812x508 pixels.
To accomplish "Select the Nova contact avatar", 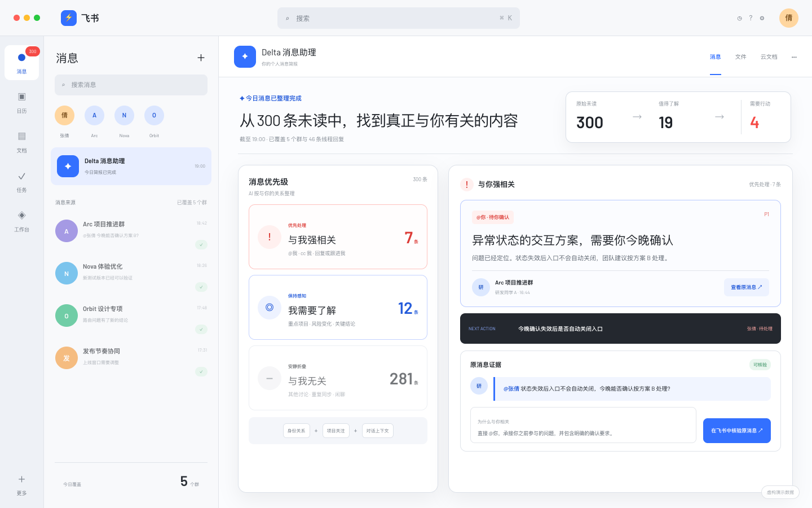I will pyautogui.click(x=124, y=115).
